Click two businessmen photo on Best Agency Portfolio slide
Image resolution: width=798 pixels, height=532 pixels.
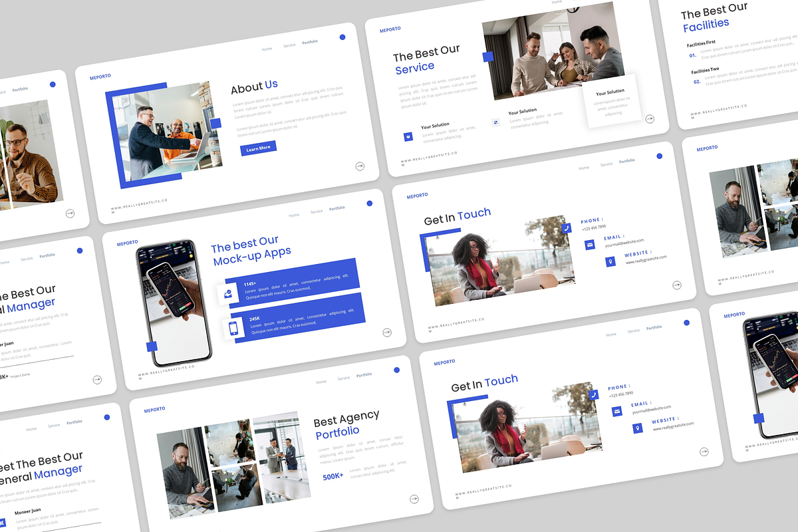click(x=283, y=459)
